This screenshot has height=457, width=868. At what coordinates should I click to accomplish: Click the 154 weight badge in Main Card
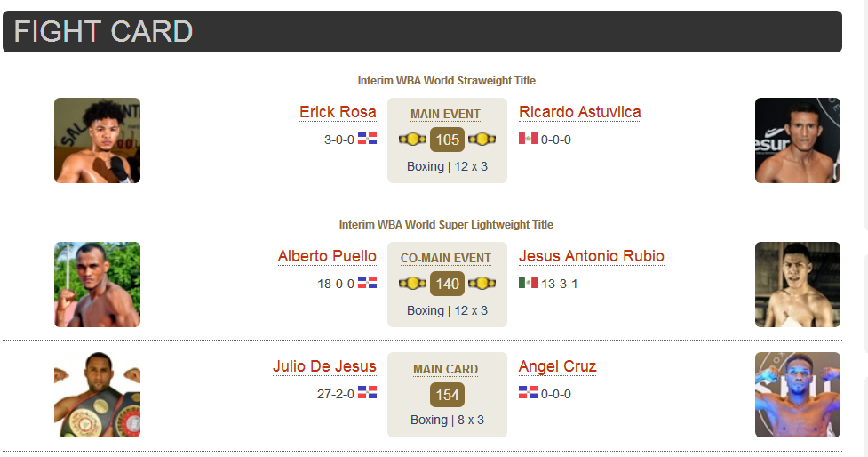click(447, 395)
